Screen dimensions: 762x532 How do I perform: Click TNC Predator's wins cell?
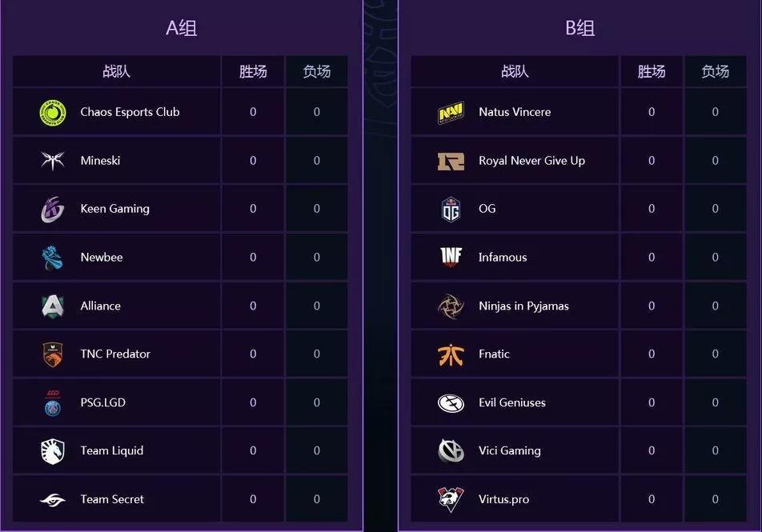pyautogui.click(x=253, y=354)
